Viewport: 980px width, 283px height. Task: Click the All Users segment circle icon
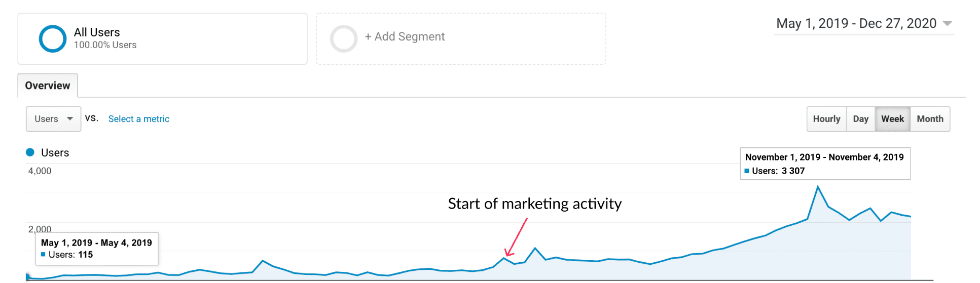click(x=53, y=39)
